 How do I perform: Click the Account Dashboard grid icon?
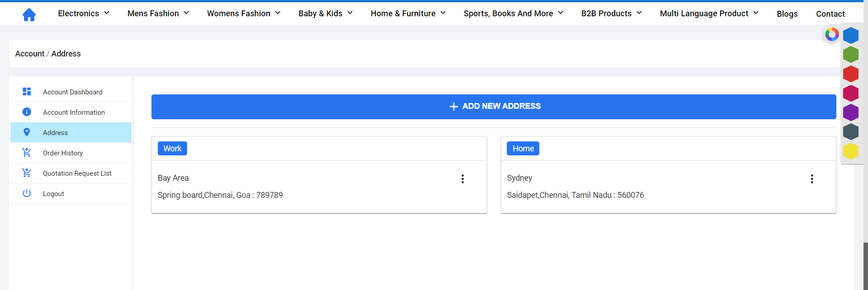pyautogui.click(x=27, y=92)
